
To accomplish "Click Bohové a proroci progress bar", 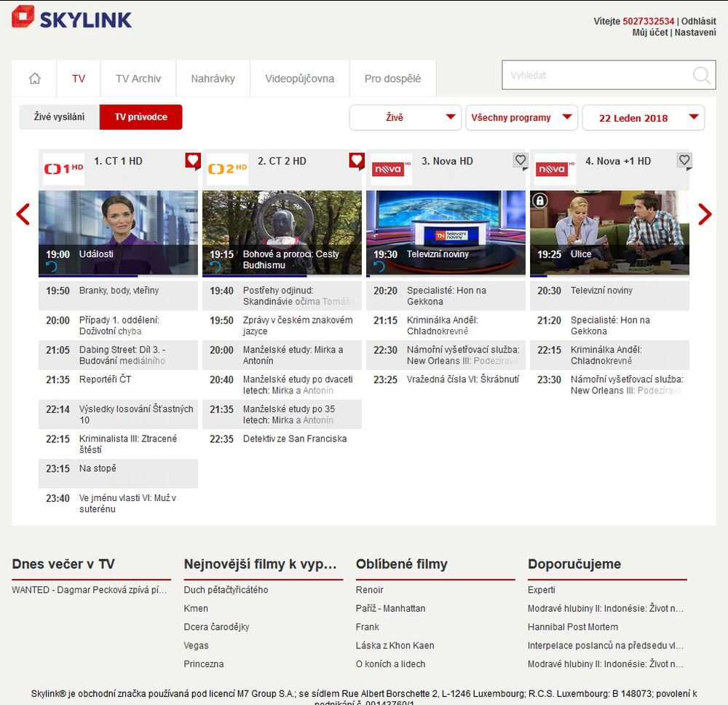I will tap(282, 276).
